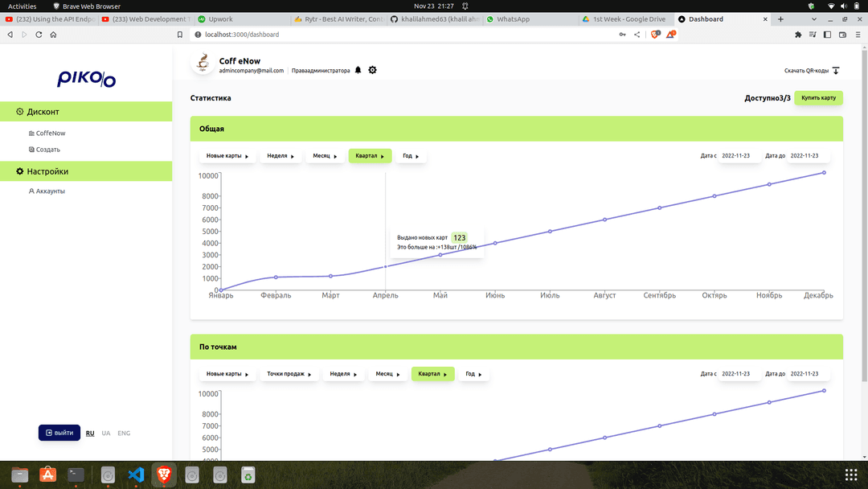This screenshot has height=489, width=868.
Task: Open Точки продаж dropdown in По точкам
Action: 289,374
